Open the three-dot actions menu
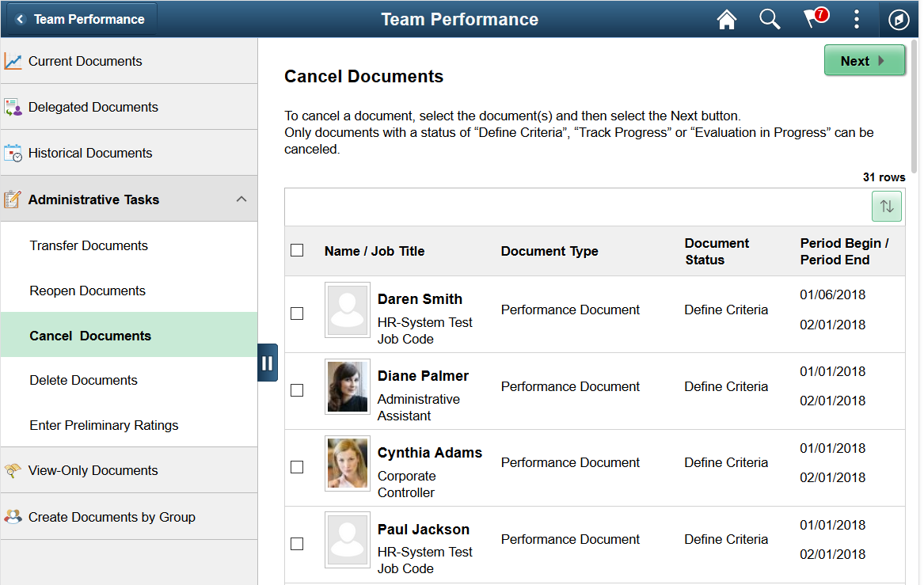Viewport: 924px width, 585px height. point(856,20)
